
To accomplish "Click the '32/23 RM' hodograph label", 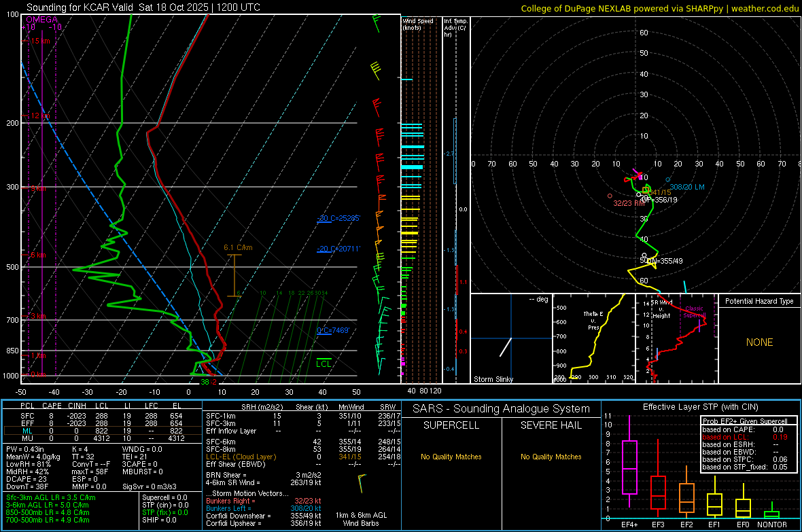I will tap(629, 203).
